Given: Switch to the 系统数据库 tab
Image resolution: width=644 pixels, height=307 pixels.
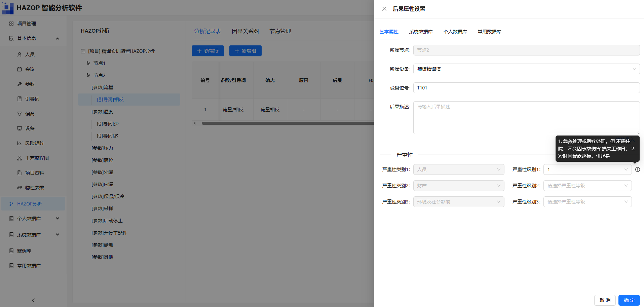Looking at the screenshot, I should coord(421,32).
